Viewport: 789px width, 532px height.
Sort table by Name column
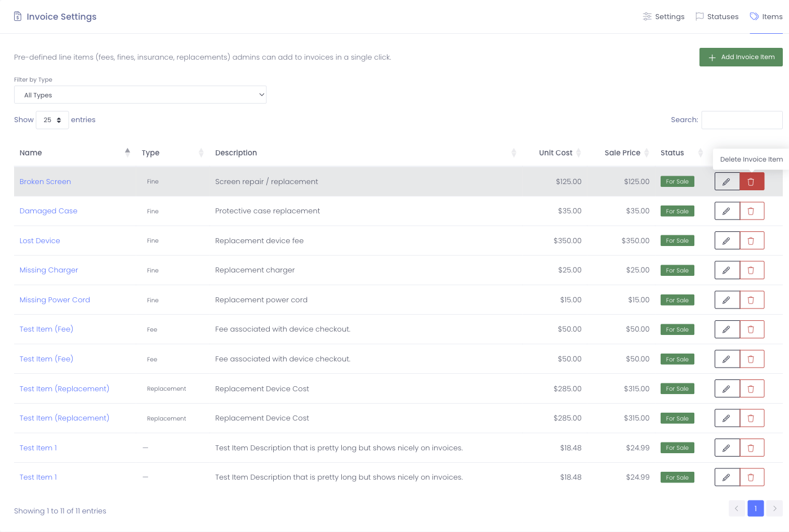(75, 153)
